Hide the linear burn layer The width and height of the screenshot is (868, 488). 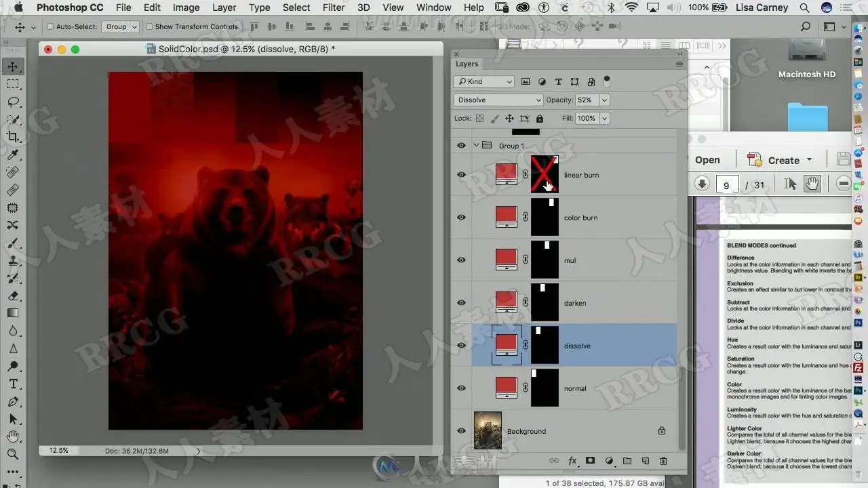pyautogui.click(x=462, y=175)
